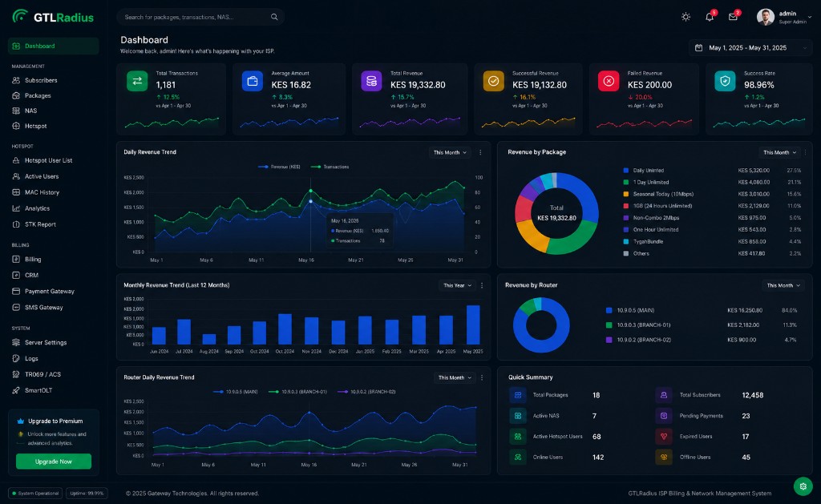Click the Billing sidebar icon
This screenshot has width=821, height=504.
pos(16,259)
